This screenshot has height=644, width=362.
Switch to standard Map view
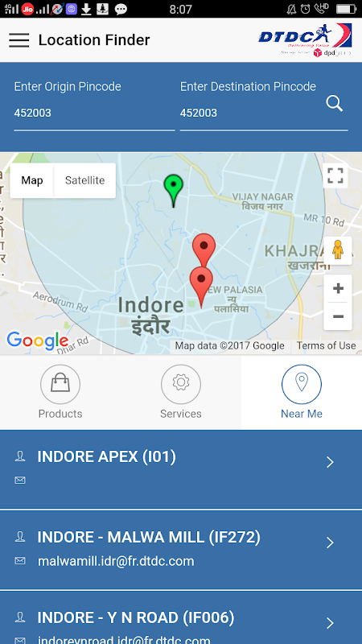32,180
